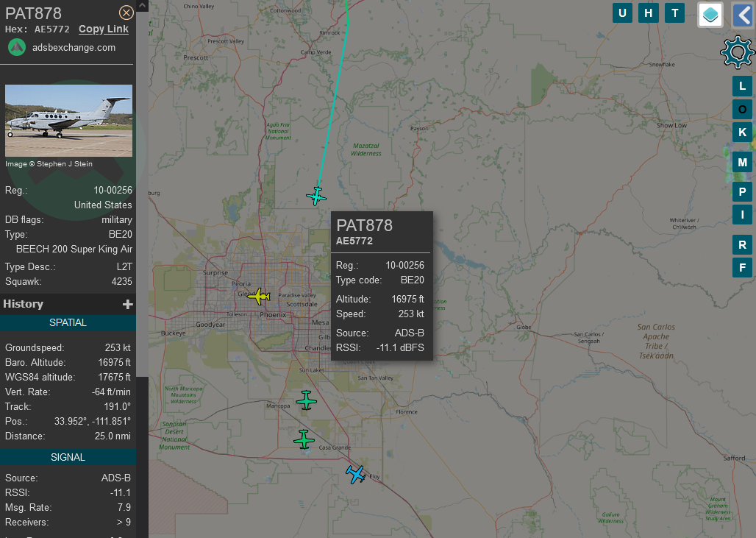Image resolution: width=756 pixels, height=538 pixels.
Task: Click the Image © Stephen J Stein credit
Action: (49, 164)
